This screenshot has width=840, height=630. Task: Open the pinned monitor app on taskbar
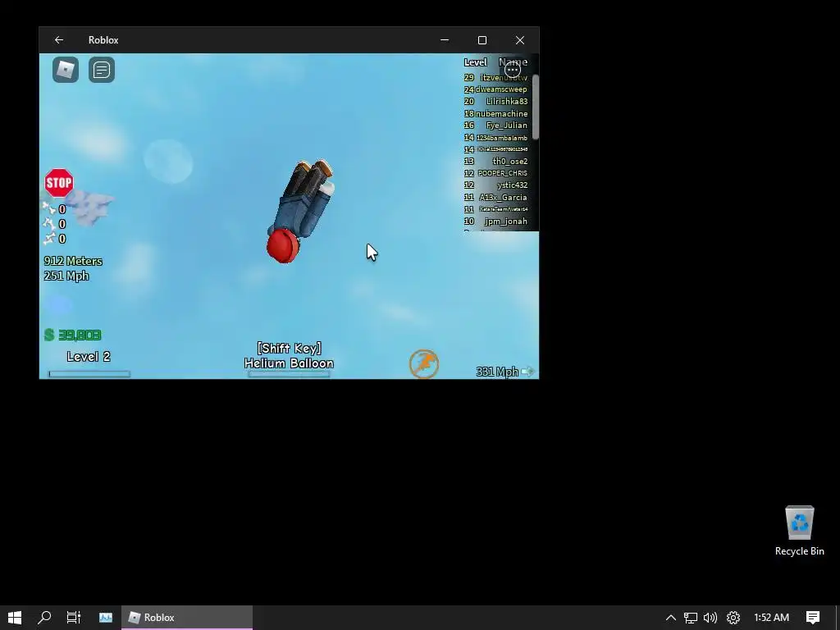106,617
